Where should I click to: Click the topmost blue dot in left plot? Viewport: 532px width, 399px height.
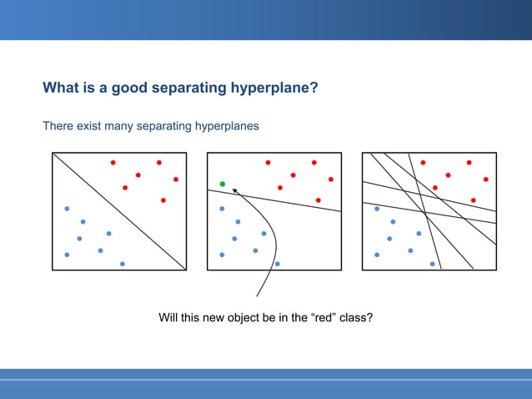click(x=67, y=209)
